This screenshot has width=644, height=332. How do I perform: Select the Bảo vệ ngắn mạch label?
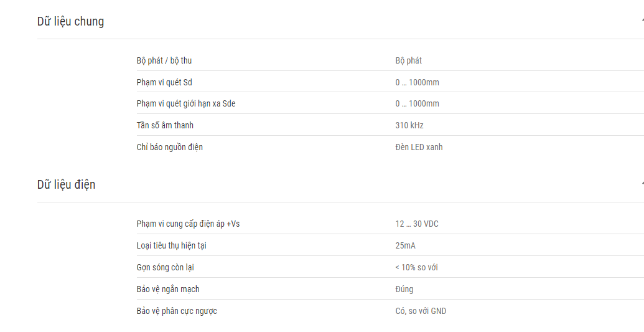point(167,289)
